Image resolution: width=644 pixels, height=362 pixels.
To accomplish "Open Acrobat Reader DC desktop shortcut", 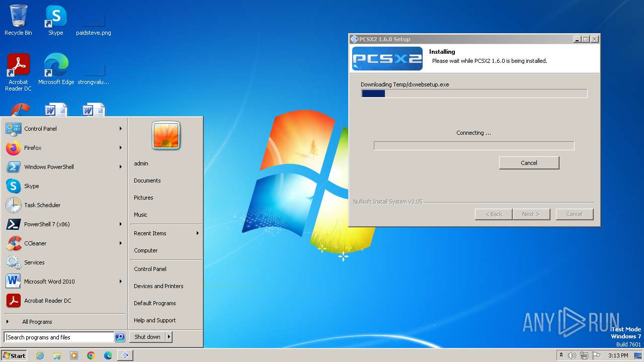I will click(18, 72).
